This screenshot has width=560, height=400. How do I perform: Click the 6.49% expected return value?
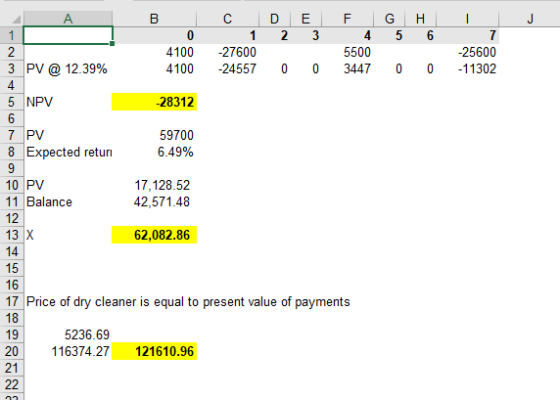154,152
